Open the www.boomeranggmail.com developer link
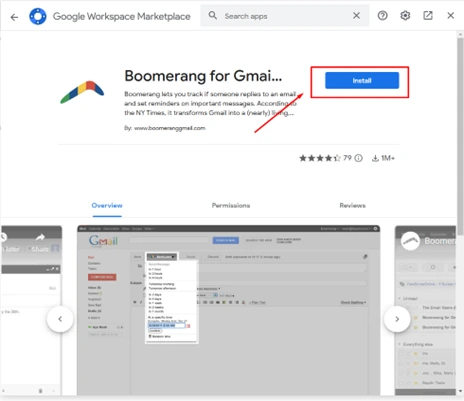The image size is (464, 401). pos(169,128)
